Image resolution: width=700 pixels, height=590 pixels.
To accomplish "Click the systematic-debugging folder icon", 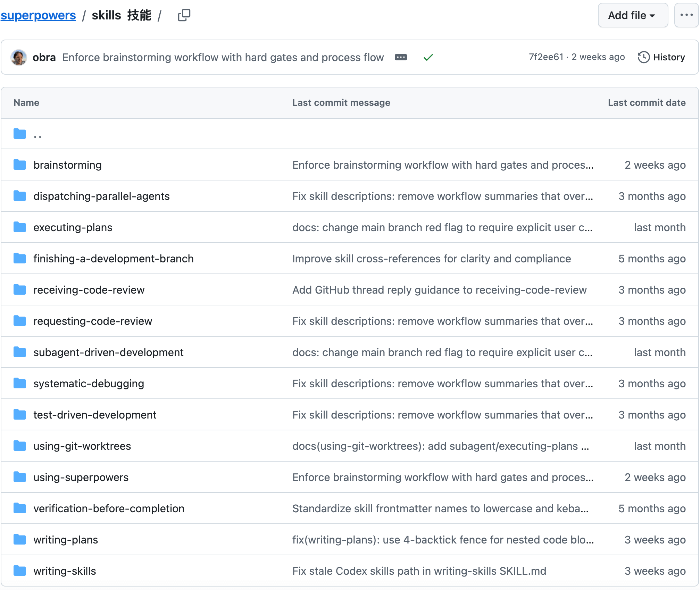I will click(20, 383).
